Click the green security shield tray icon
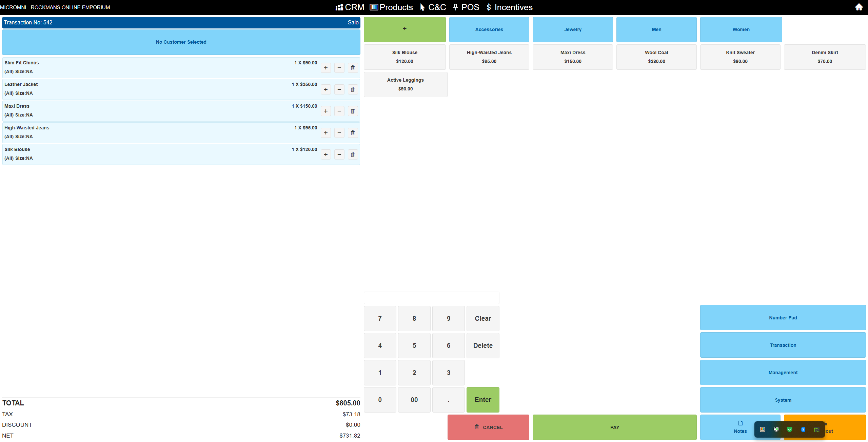This screenshot has height=442, width=868. 790,429
